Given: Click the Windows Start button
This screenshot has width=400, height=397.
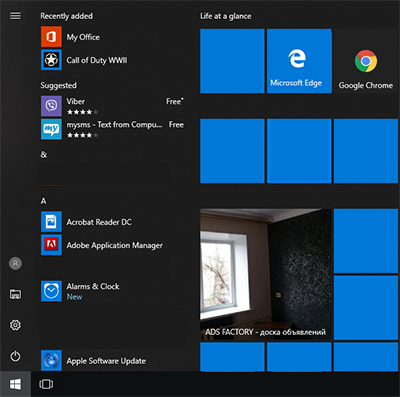Looking at the screenshot, I should pyautogui.click(x=15, y=384).
